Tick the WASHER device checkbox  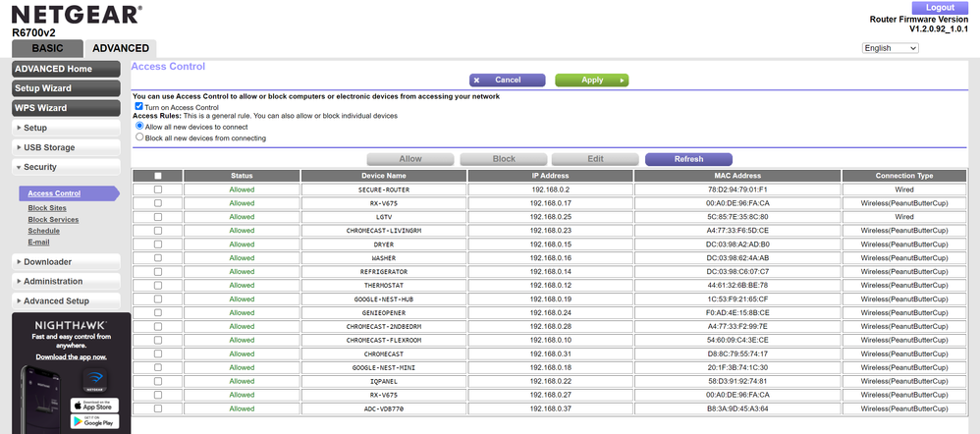(x=157, y=257)
